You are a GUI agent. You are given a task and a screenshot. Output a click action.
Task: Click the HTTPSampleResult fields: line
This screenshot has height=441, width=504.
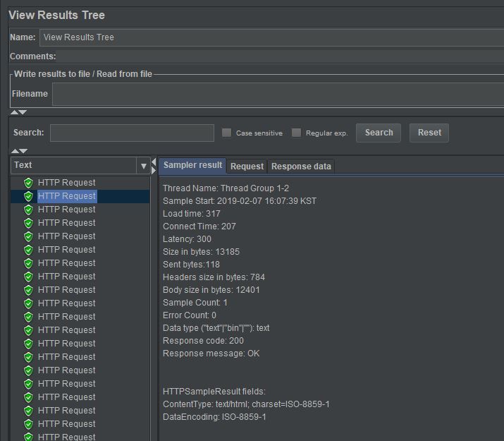tap(214, 392)
